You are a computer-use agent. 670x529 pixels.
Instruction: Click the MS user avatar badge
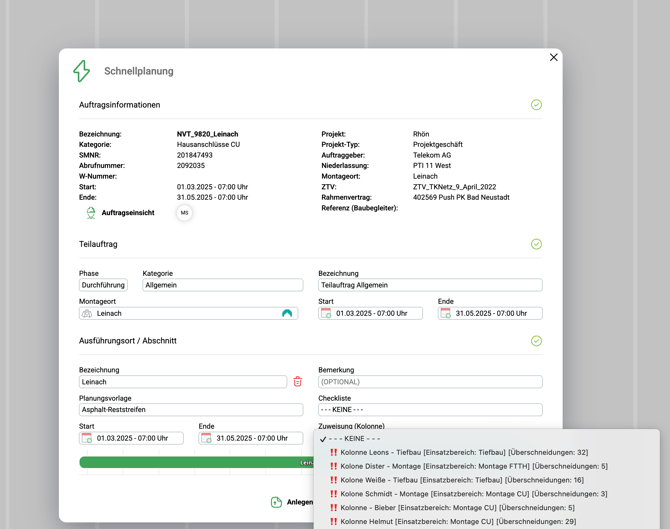(184, 213)
